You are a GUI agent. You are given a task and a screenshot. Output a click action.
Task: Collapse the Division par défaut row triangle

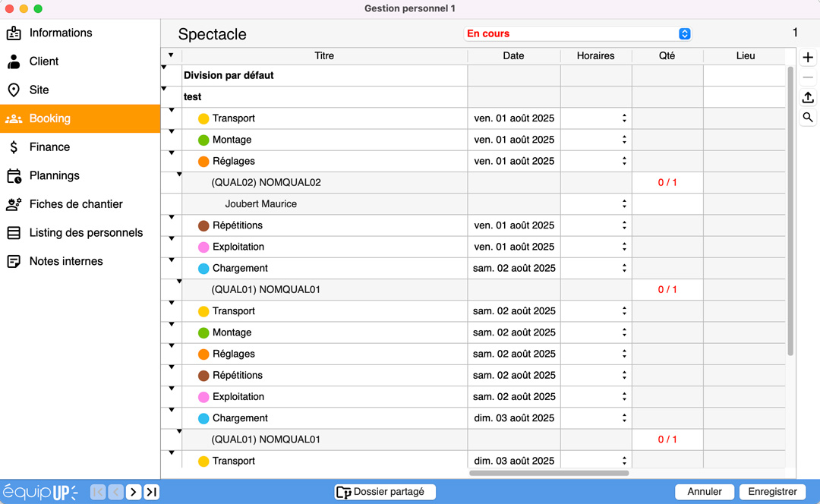[x=164, y=68]
